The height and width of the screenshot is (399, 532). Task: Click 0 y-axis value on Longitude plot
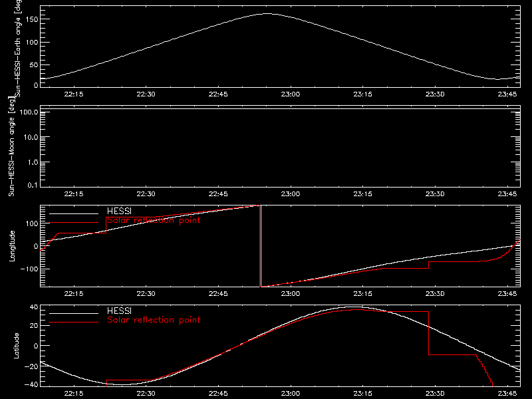click(36, 246)
